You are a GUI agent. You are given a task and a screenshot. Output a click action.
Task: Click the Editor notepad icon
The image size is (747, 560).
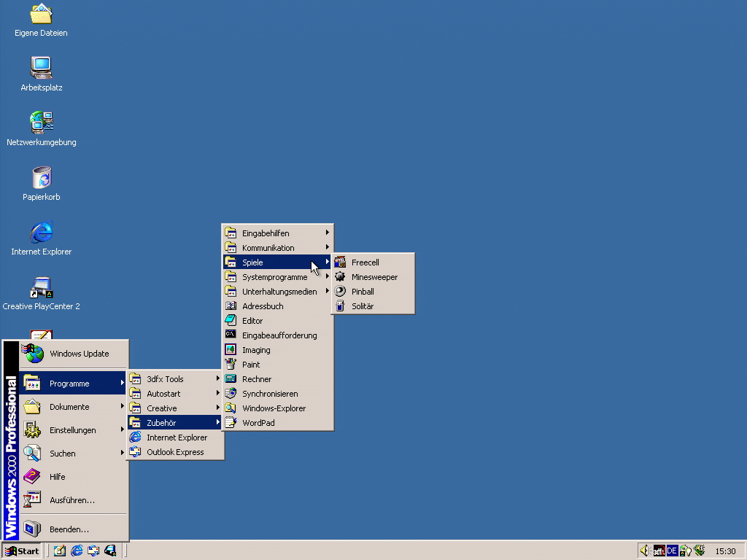231,321
